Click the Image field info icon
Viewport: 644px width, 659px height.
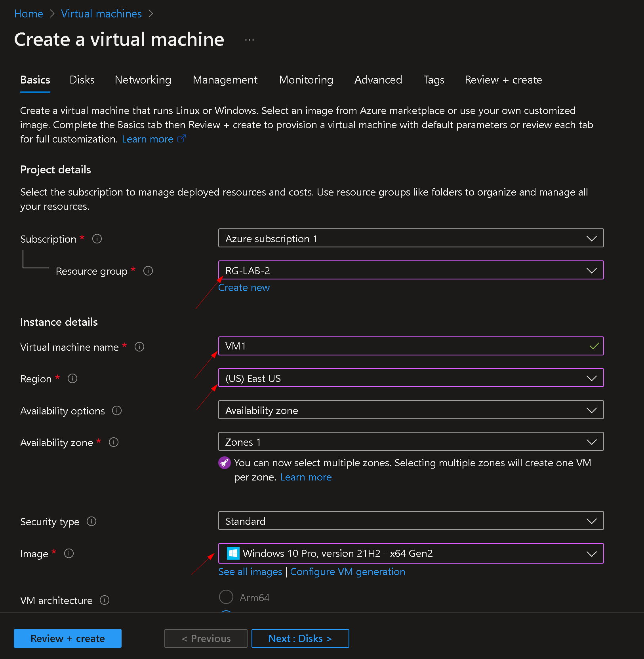[x=69, y=553]
